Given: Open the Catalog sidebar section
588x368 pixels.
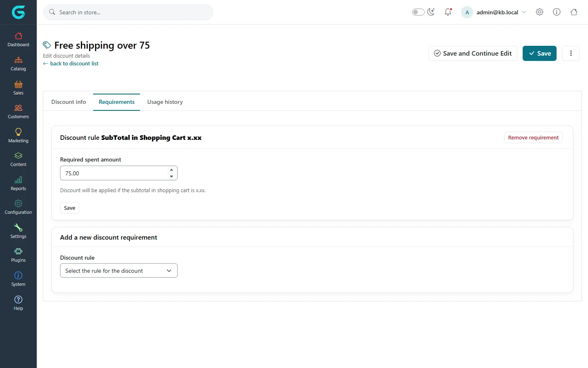Looking at the screenshot, I should [x=18, y=64].
